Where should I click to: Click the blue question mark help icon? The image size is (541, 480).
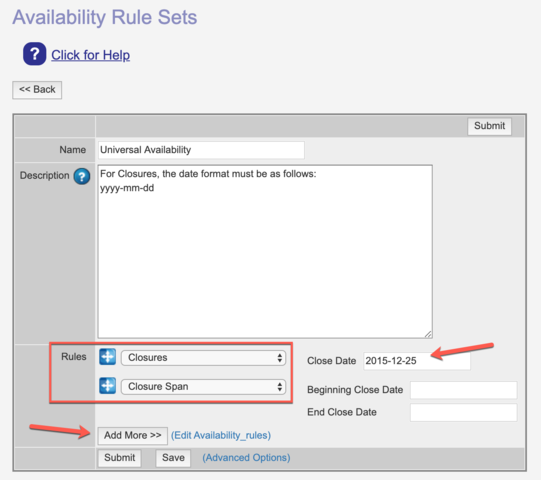click(x=35, y=54)
